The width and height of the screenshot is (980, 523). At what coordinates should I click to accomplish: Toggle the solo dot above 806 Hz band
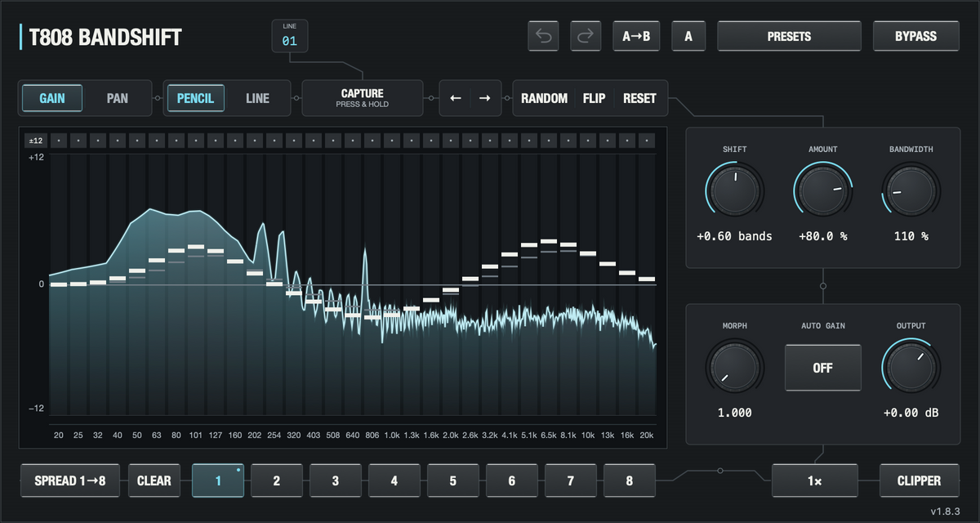(x=372, y=141)
